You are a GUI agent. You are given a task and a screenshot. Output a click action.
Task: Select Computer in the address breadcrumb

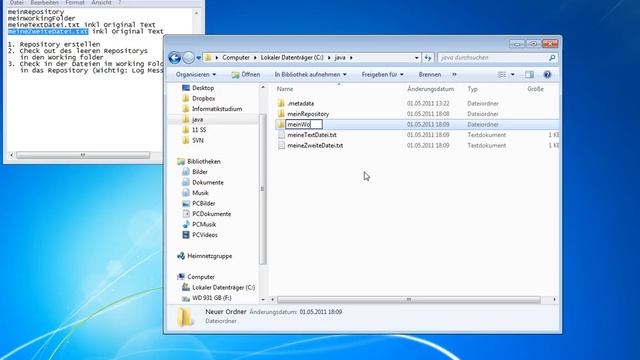point(236,58)
